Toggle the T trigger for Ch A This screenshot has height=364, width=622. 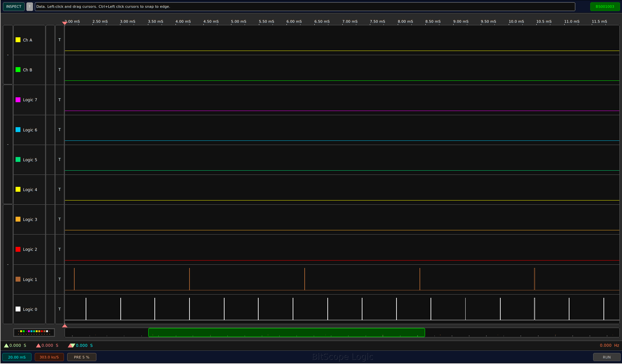[60, 40]
